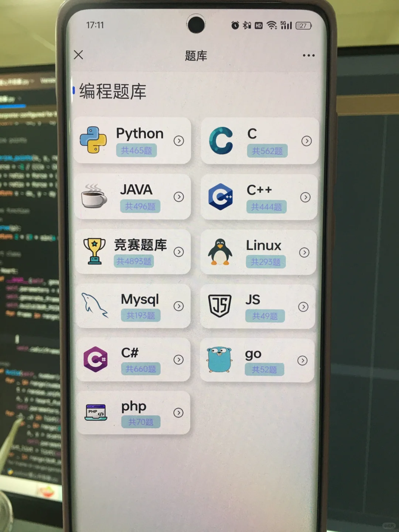This screenshot has width=399, height=532.
Task: Tap the Linux penguin icon
Action: click(x=220, y=252)
